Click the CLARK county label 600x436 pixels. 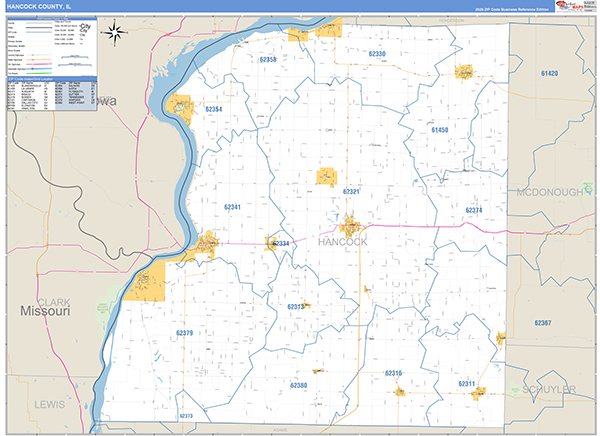click(x=54, y=302)
